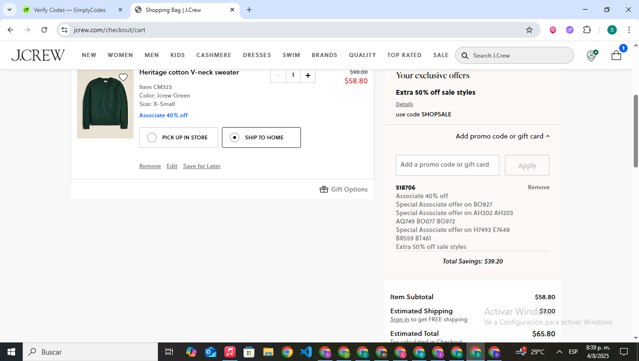Open Visual Studio Code from the taskbar

[306, 352]
